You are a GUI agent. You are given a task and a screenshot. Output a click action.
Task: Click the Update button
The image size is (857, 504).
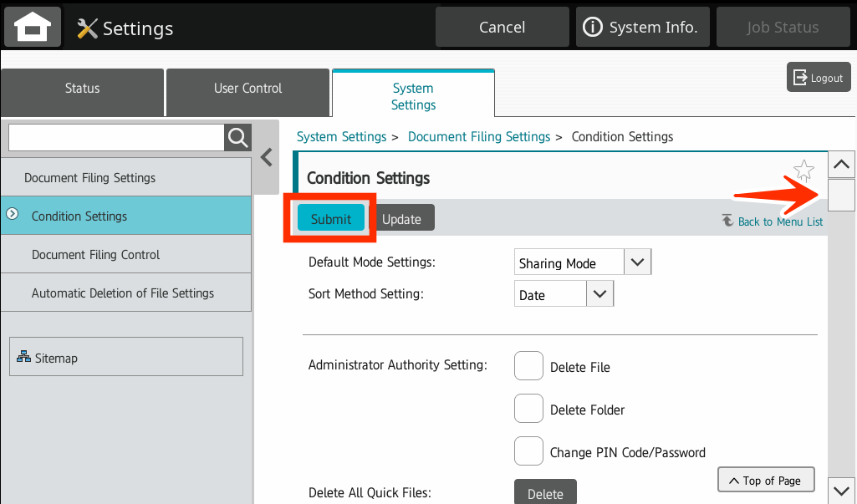click(x=401, y=219)
